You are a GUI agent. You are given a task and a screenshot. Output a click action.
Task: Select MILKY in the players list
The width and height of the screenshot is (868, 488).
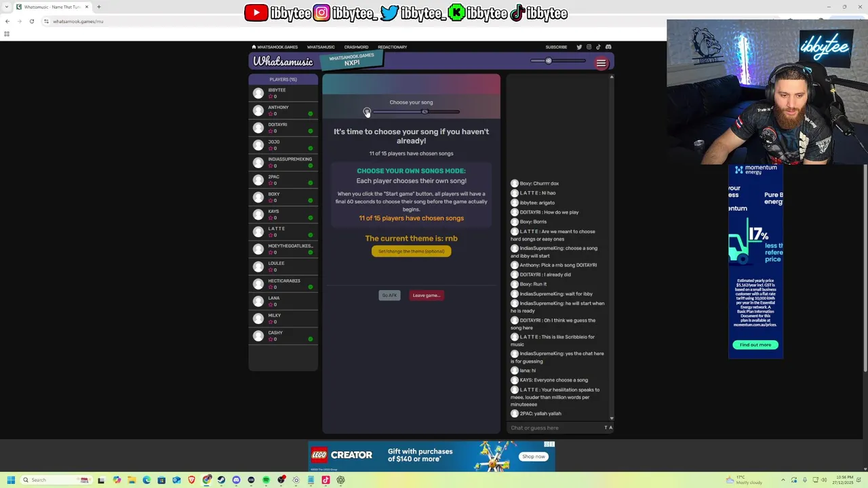pos(283,319)
